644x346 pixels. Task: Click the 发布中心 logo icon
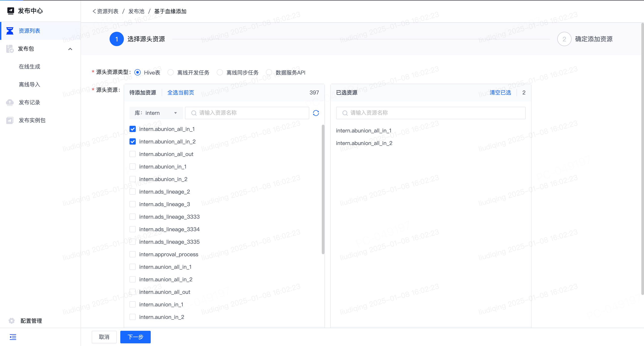coord(11,11)
